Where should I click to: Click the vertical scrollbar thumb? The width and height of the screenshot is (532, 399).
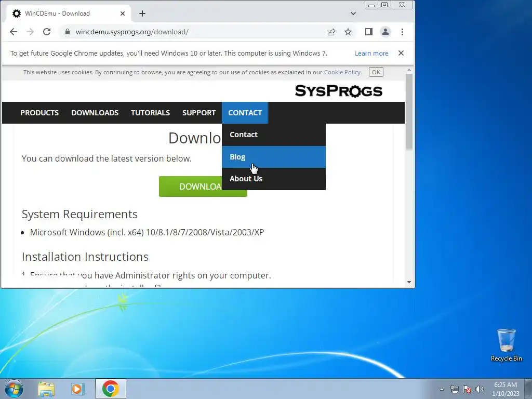tap(409, 112)
